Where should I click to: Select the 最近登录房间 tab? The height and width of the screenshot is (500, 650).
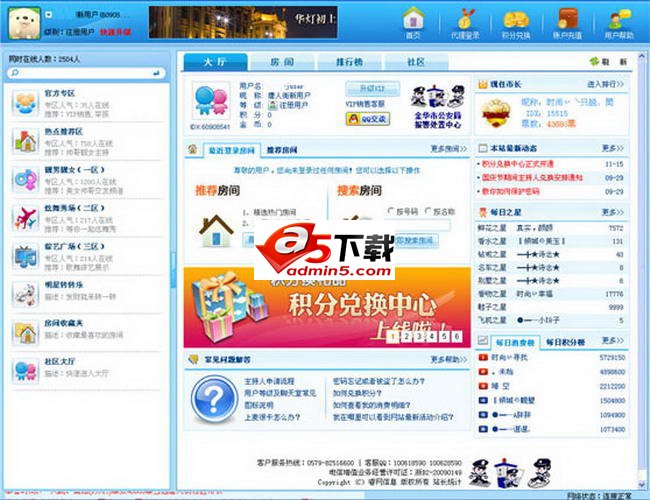point(232,150)
